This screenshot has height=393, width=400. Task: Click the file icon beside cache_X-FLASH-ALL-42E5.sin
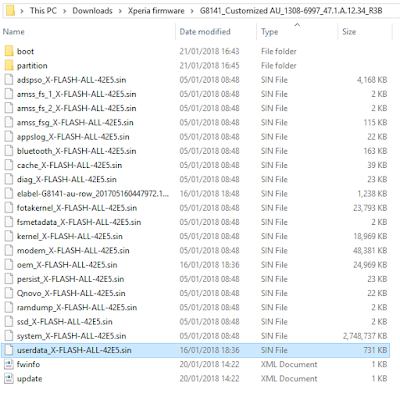pyautogui.click(x=9, y=165)
